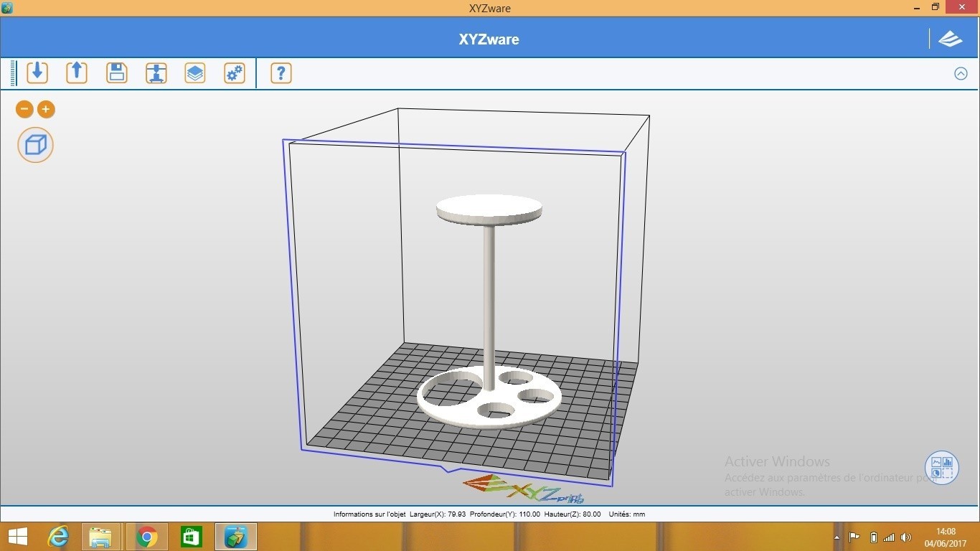Click the cube view orientation button
Screen dimensions: 980x551
point(35,145)
